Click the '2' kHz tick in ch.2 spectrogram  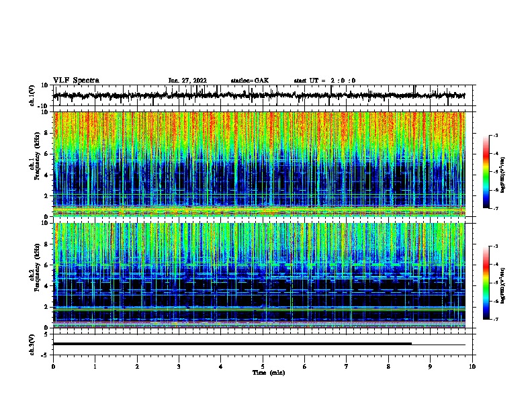pos(46,307)
